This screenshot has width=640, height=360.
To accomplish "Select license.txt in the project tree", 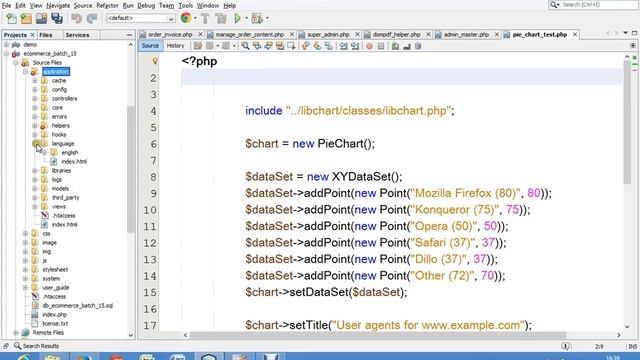I will 55,323.
